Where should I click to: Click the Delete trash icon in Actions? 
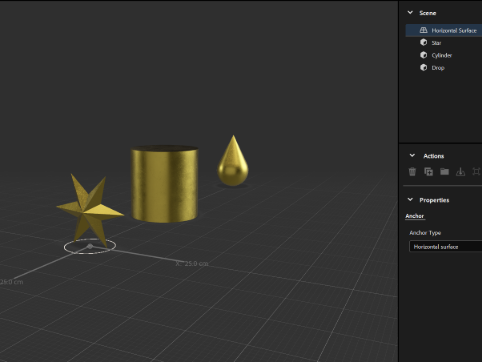[x=412, y=172]
